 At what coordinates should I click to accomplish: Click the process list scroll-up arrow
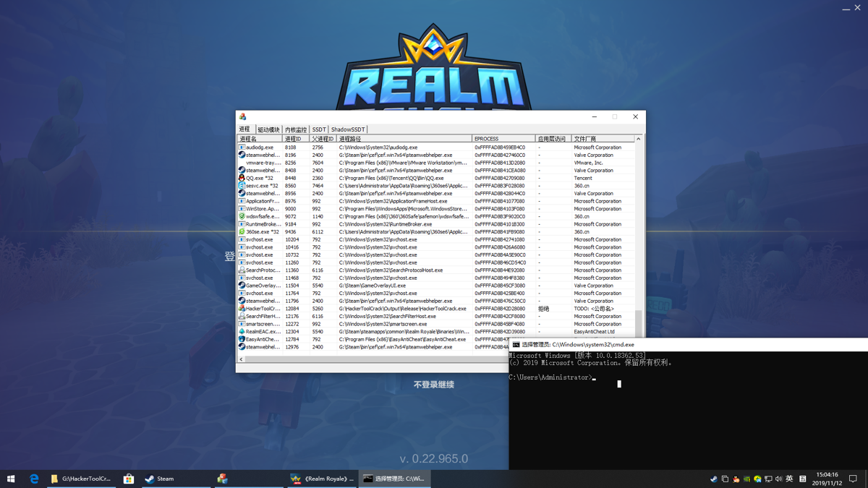638,139
